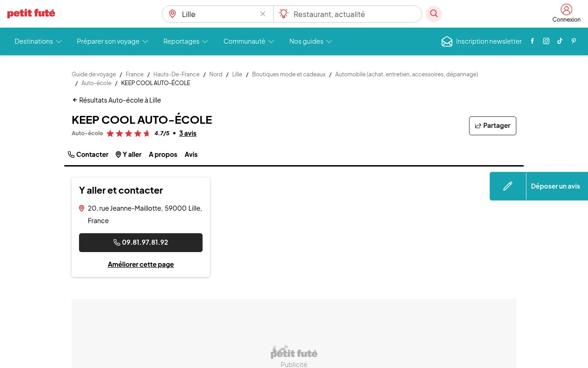
Task: Switch to the Contacter tab
Action: [x=88, y=155]
